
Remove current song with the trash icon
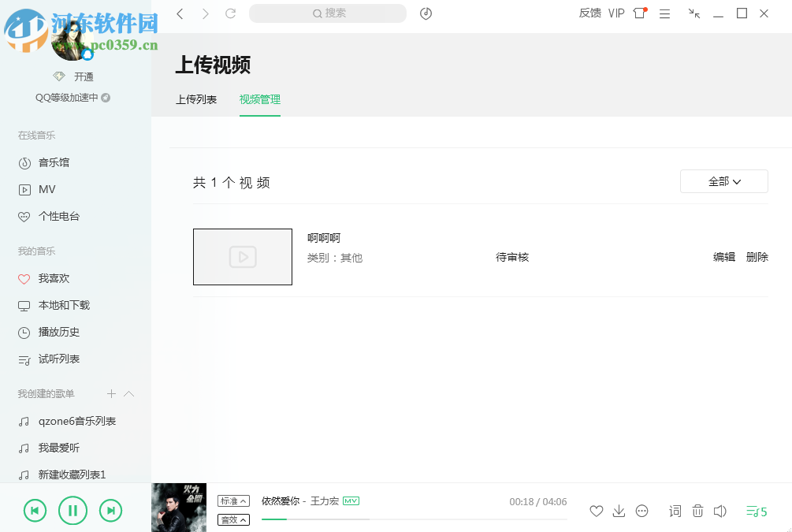pyautogui.click(x=697, y=511)
